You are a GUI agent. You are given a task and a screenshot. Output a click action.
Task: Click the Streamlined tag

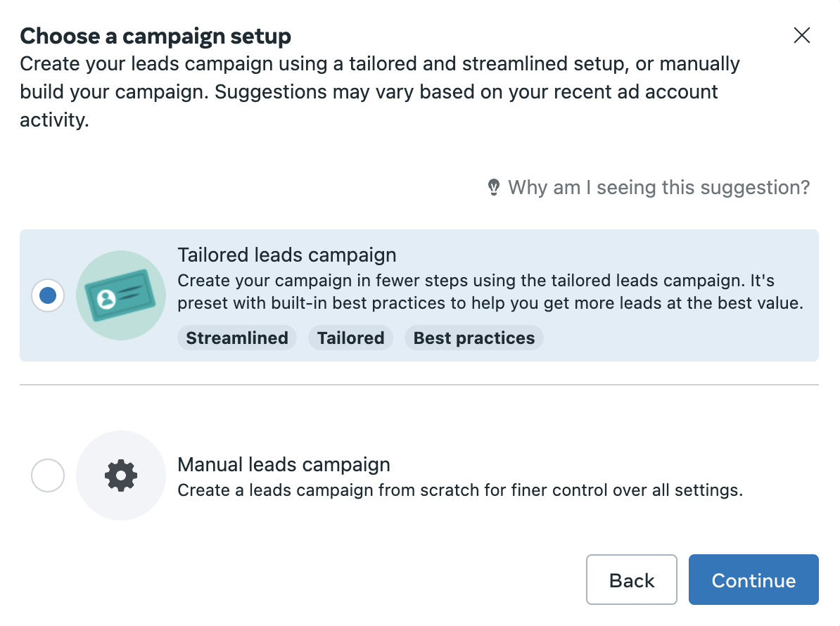coord(237,338)
